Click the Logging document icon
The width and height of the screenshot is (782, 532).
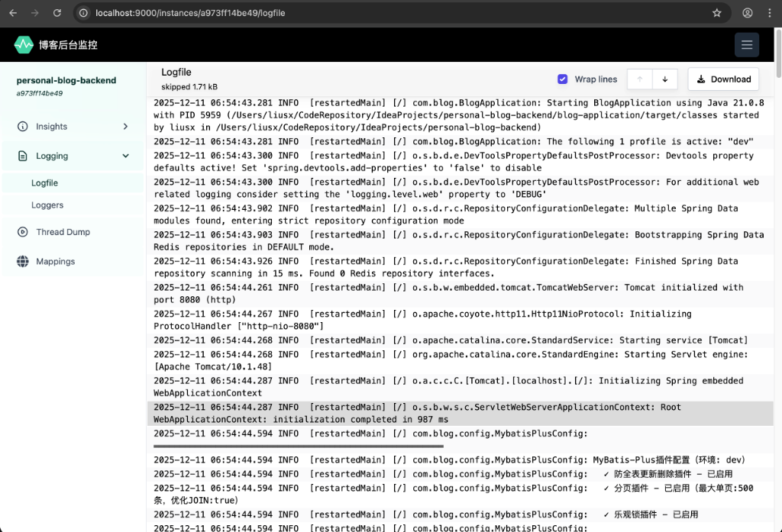click(x=22, y=156)
